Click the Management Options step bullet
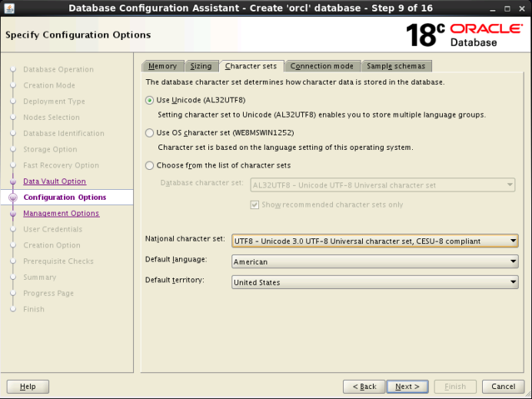Image resolution: width=532 pixels, height=399 pixels. tap(13, 214)
